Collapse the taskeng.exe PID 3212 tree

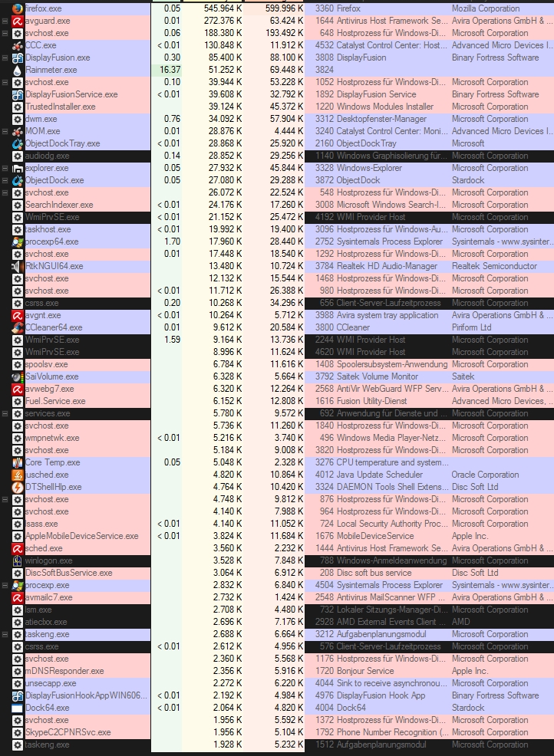[5, 634]
